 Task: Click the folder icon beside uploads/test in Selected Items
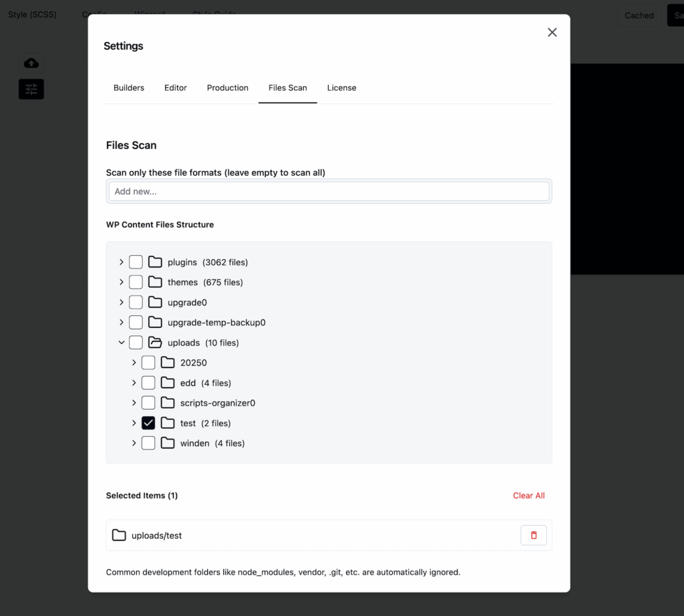[x=119, y=534]
